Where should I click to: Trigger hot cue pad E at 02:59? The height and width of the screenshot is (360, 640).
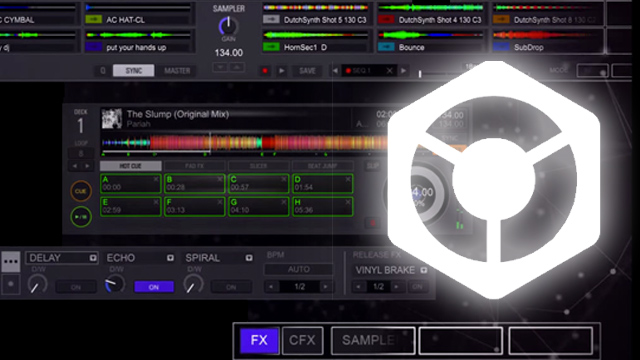[131, 207]
